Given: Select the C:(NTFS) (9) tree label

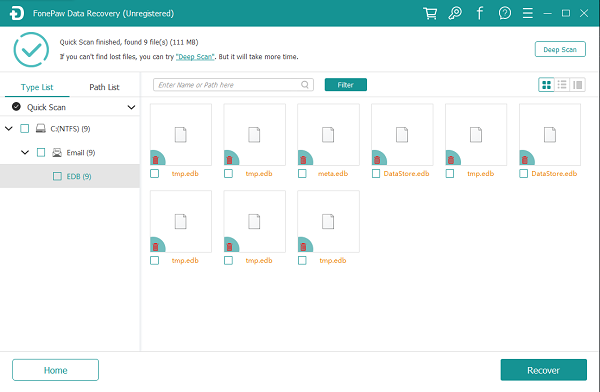Looking at the screenshot, I should (x=70, y=129).
